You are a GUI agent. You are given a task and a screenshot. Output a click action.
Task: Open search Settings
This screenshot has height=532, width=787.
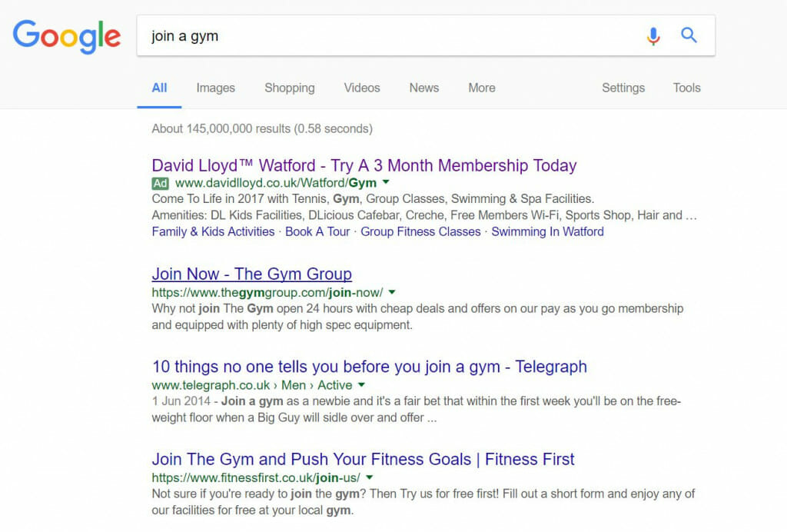[x=623, y=88]
